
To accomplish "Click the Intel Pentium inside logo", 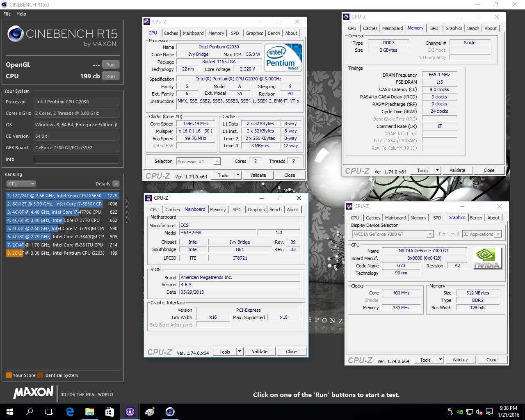I will pyautogui.click(x=283, y=58).
